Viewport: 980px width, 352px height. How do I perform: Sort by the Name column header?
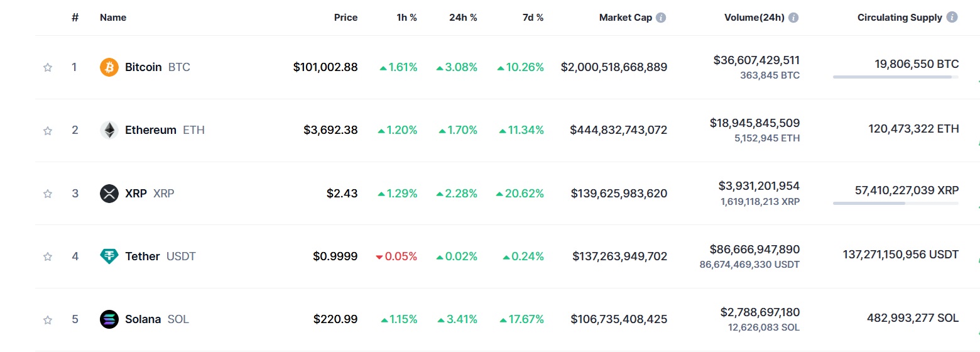tap(113, 18)
